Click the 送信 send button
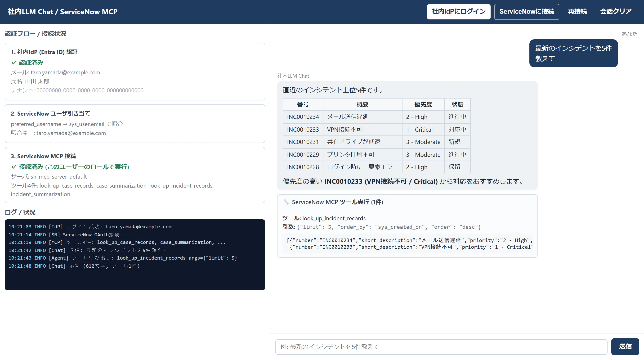The image size is (644, 360). tap(625, 346)
